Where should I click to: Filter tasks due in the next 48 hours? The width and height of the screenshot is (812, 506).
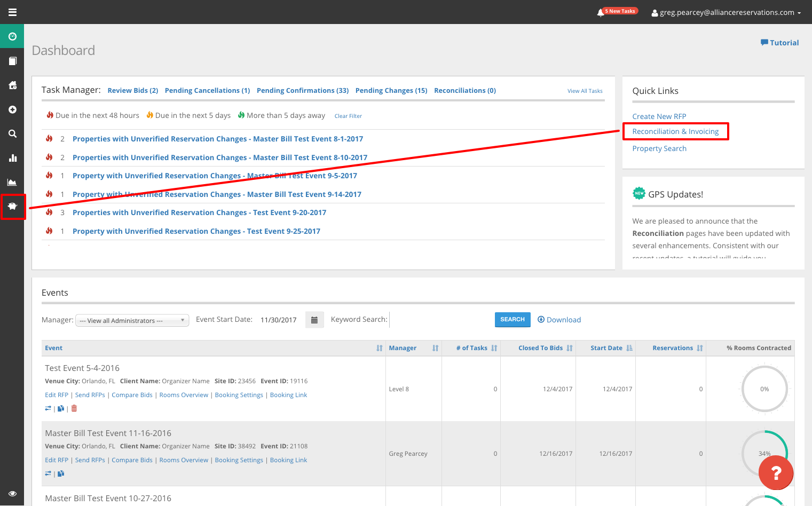(93, 115)
